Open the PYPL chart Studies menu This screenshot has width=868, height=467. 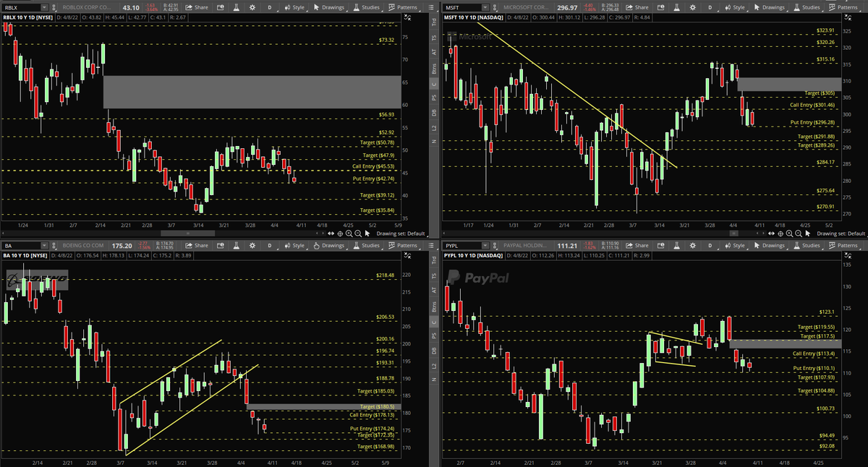pyautogui.click(x=807, y=245)
